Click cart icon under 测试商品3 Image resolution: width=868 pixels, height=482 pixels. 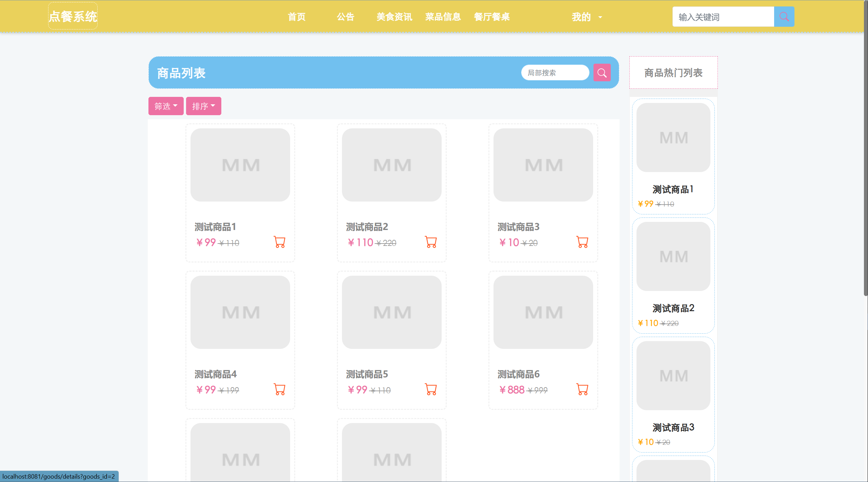click(x=582, y=242)
